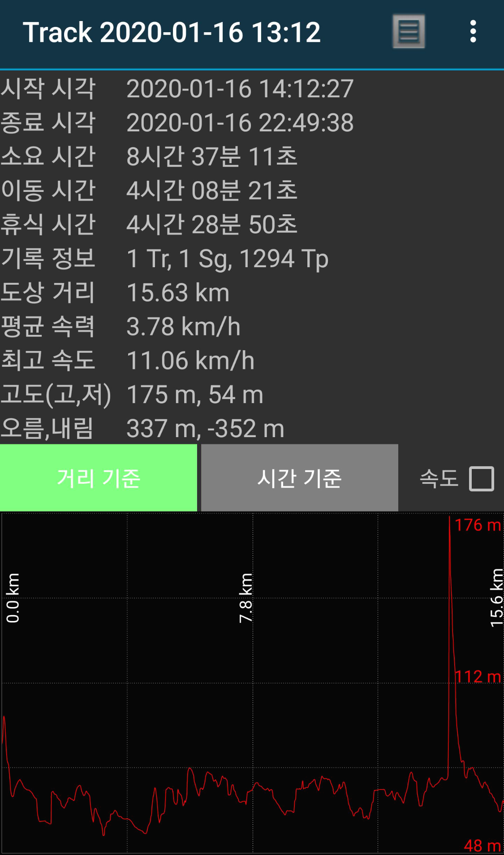
Task: Tap the 고도(고,저) label
Action: click(x=56, y=395)
